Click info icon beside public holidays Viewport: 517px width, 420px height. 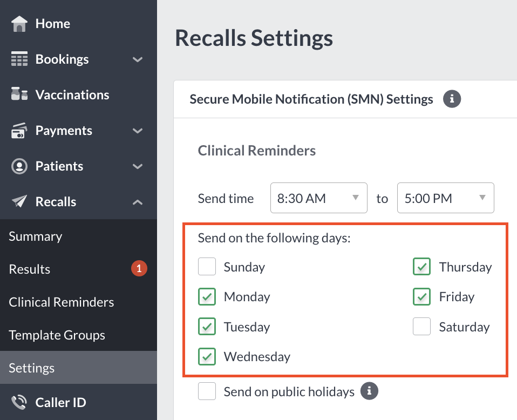(369, 391)
